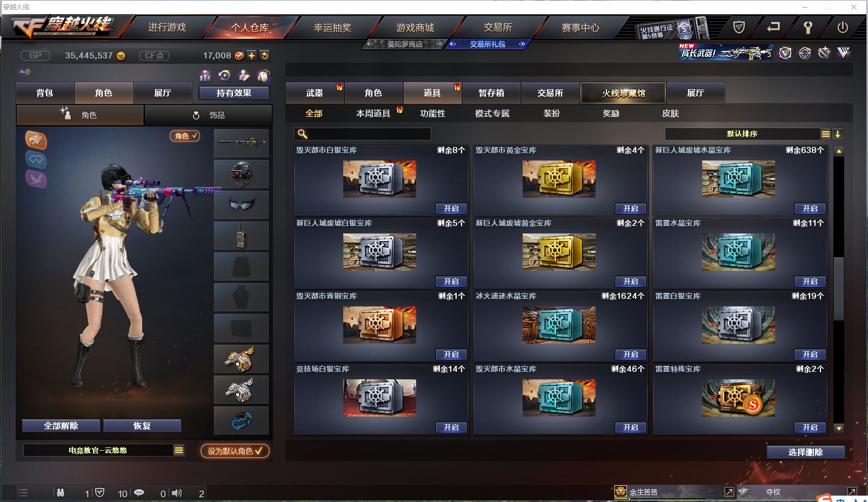The width and height of the screenshot is (868, 502).
Task: Toggle sort direction arrow next to 默认排序
Action: (x=838, y=134)
